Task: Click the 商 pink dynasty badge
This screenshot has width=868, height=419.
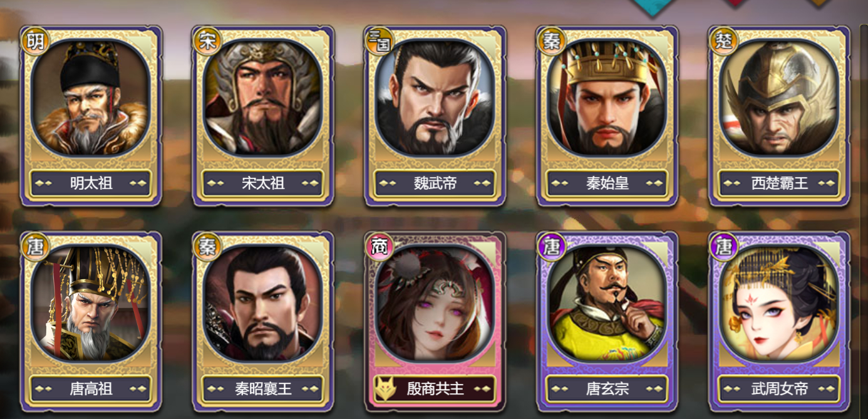Action: pyautogui.click(x=379, y=247)
